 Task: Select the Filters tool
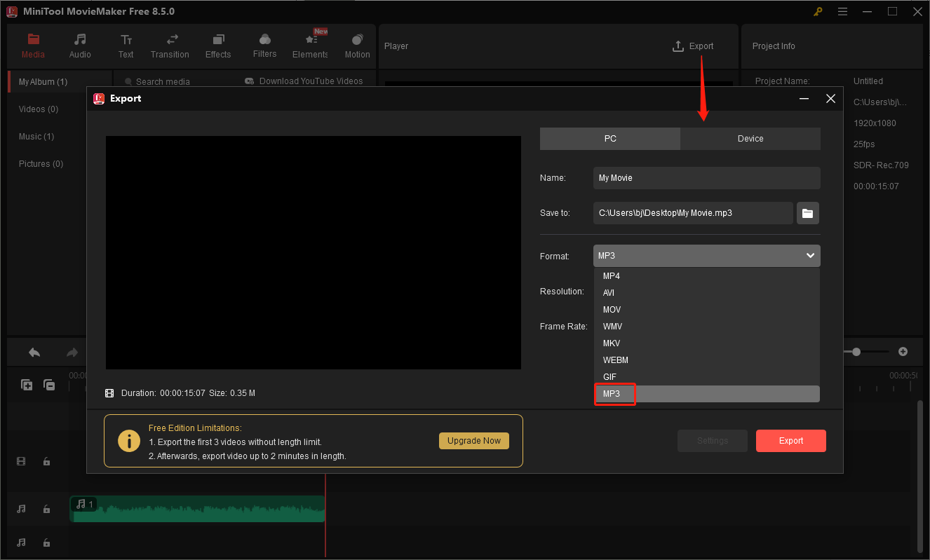point(264,46)
